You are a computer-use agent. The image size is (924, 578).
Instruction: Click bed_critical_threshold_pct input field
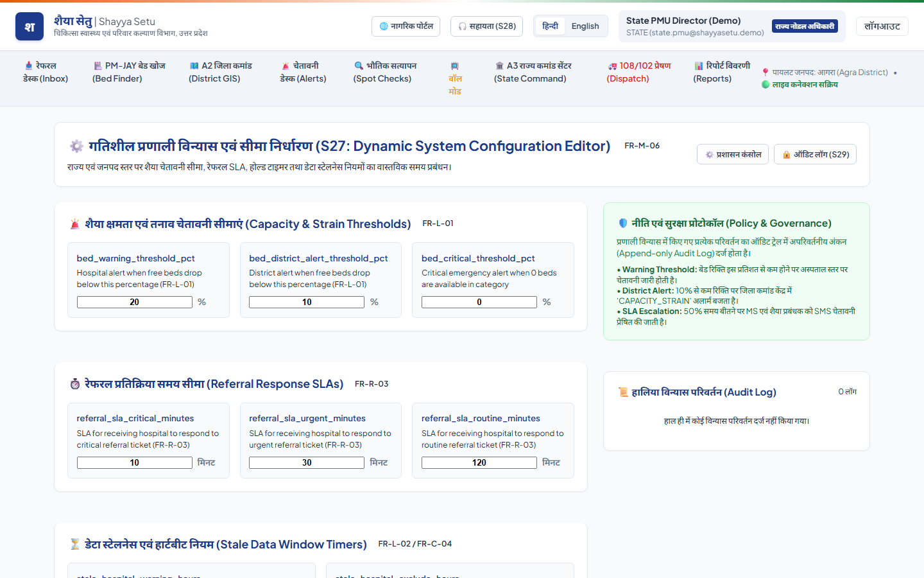(479, 302)
